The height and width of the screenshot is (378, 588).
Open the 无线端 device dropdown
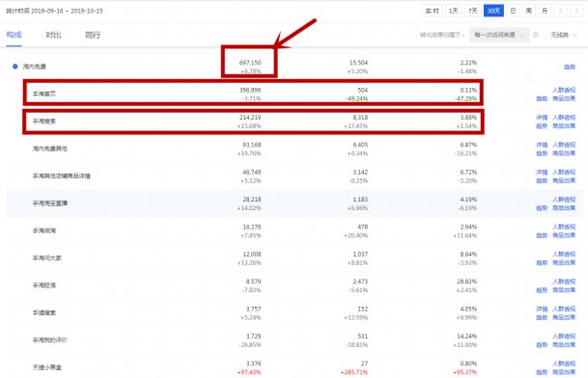(564, 35)
